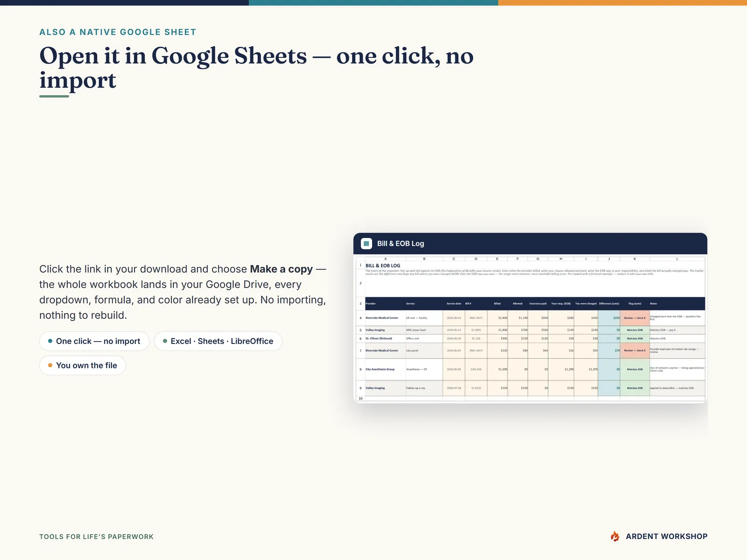The height and width of the screenshot is (560, 747).
Task: Select column header K
Action: click(635, 259)
